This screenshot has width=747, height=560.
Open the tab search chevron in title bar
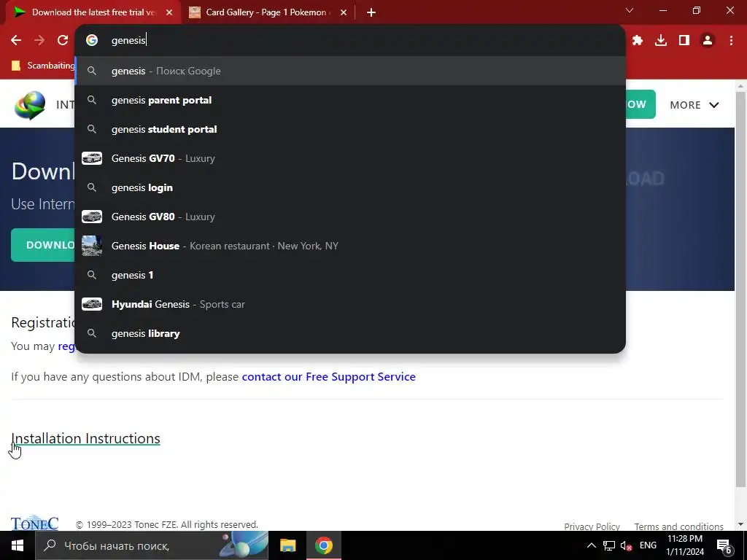pyautogui.click(x=630, y=10)
